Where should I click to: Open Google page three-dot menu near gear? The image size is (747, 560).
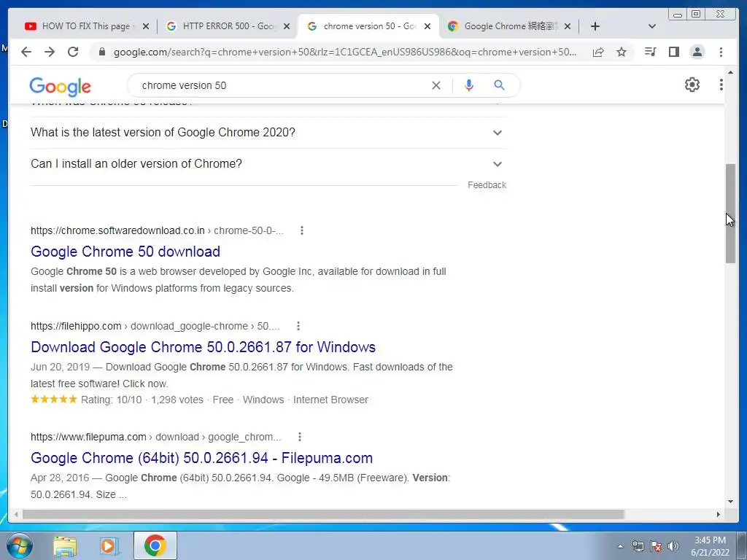(721, 85)
